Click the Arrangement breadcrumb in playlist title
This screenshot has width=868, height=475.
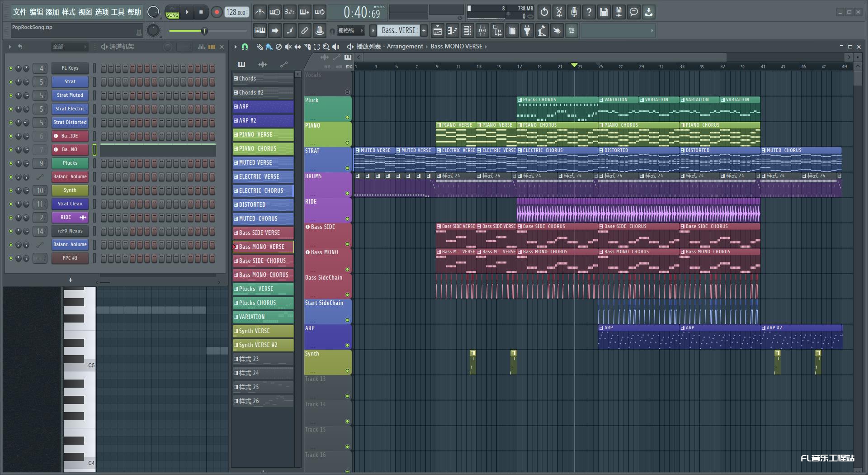click(405, 46)
